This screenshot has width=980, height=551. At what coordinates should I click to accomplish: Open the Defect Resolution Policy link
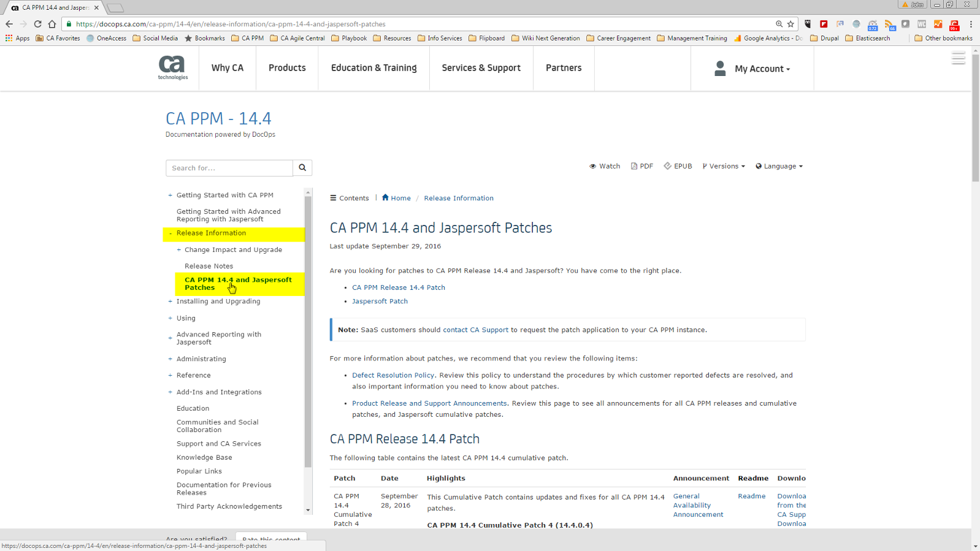(x=393, y=375)
